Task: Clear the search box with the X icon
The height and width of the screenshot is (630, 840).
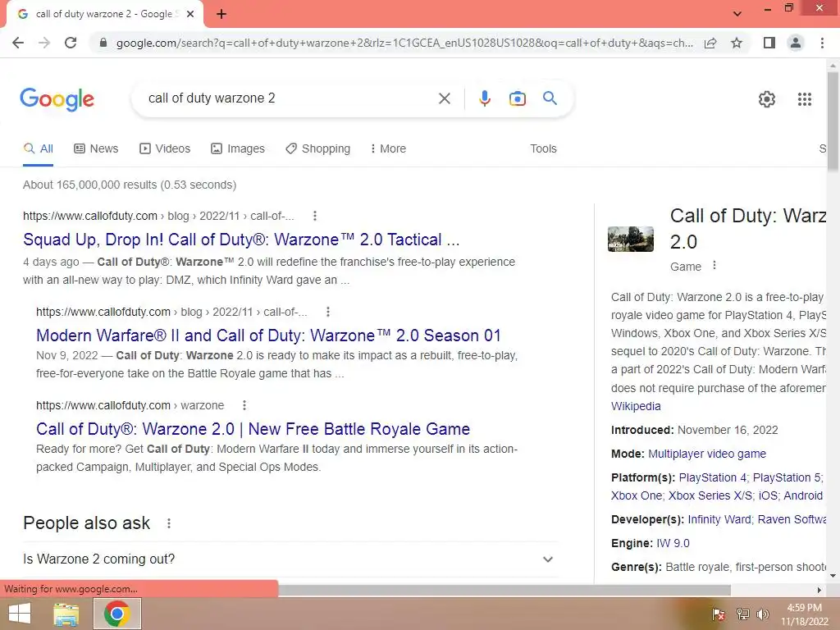Action: 444,98
